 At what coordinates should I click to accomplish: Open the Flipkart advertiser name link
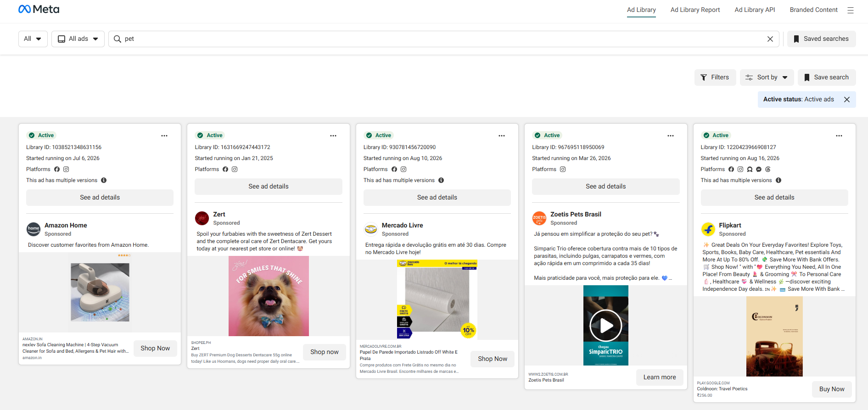coord(730,225)
